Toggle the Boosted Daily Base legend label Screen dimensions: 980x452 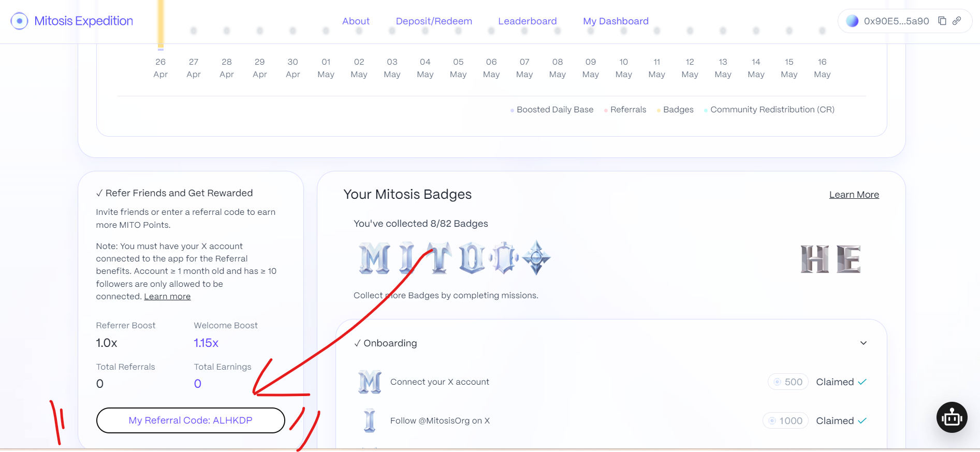(x=555, y=110)
